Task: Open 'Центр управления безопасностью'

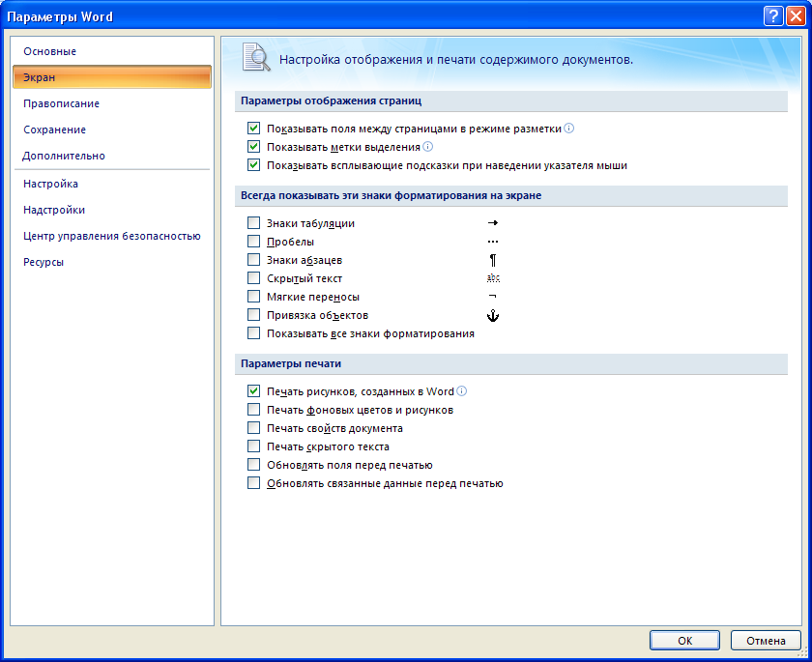Action: pos(112,236)
